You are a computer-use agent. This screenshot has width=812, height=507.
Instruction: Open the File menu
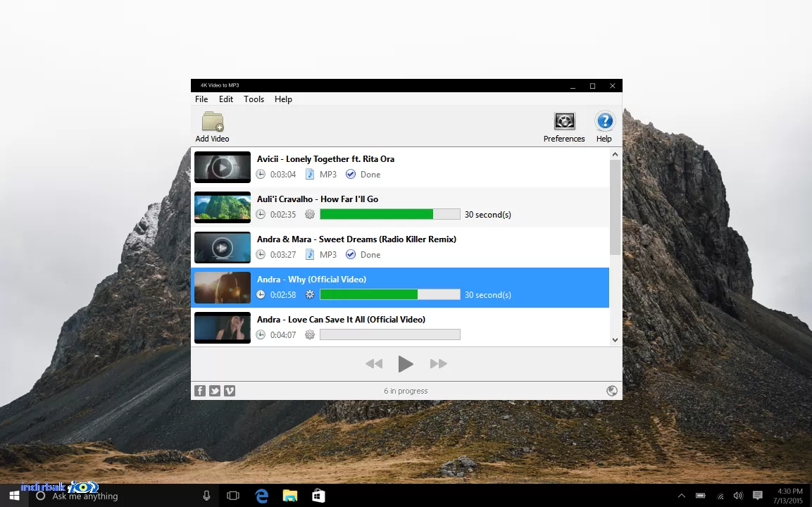point(201,99)
